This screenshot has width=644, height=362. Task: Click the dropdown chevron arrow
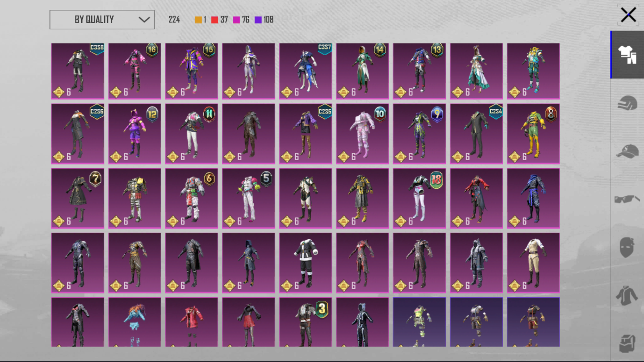coord(144,19)
